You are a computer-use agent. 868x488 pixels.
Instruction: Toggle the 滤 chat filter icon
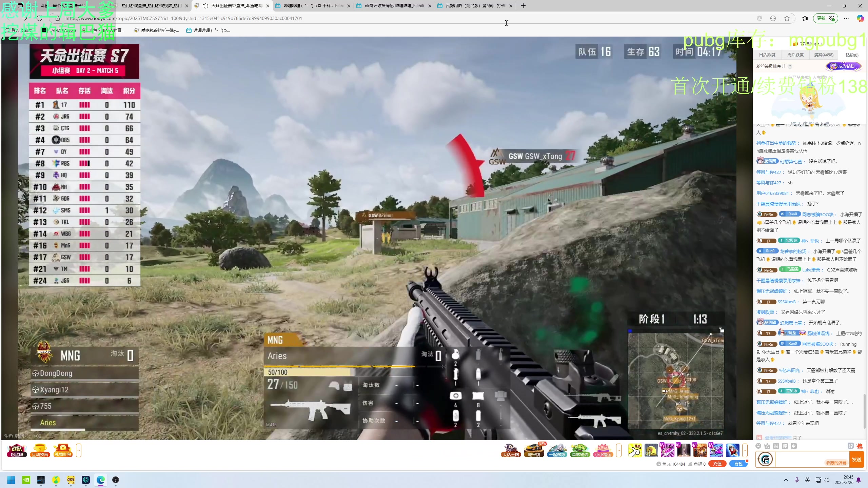click(x=851, y=446)
